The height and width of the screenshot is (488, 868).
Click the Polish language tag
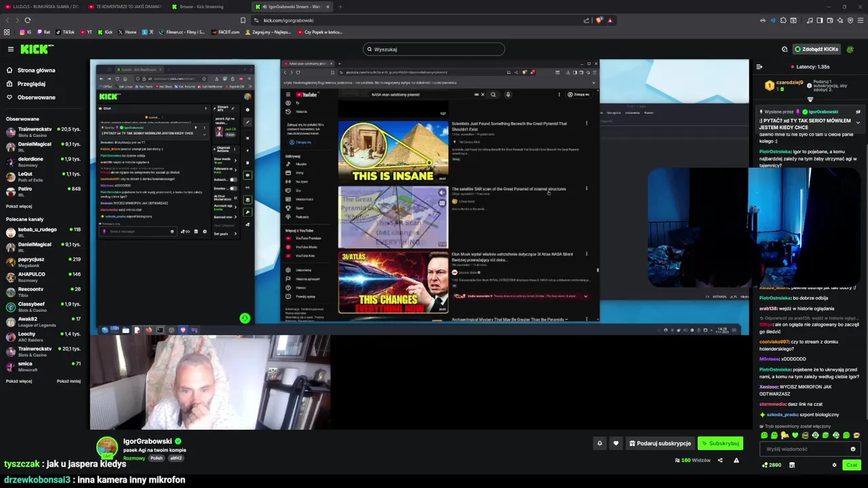pos(157,458)
